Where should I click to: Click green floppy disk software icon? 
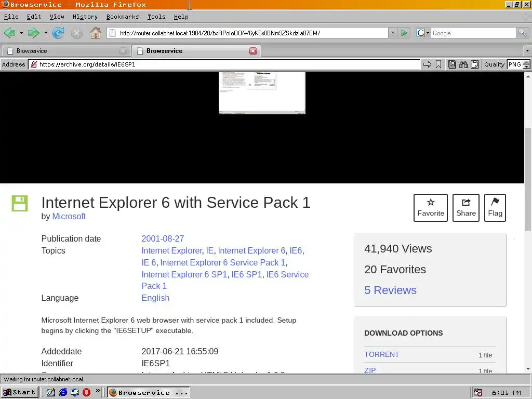click(20, 203)
